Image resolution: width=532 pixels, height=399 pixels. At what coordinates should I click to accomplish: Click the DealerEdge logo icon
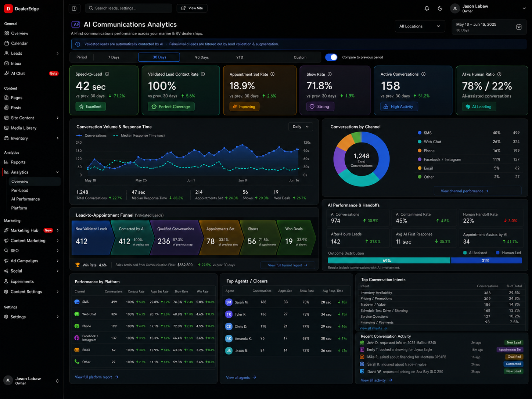8,8
